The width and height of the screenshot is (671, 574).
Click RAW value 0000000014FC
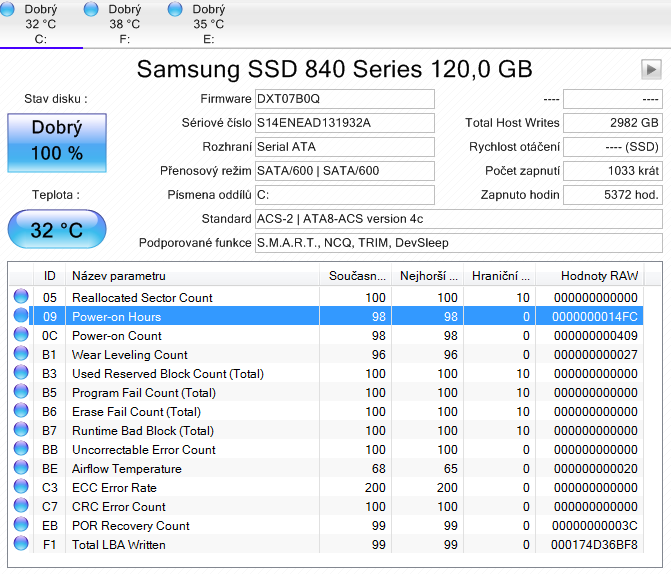(595, 317)
